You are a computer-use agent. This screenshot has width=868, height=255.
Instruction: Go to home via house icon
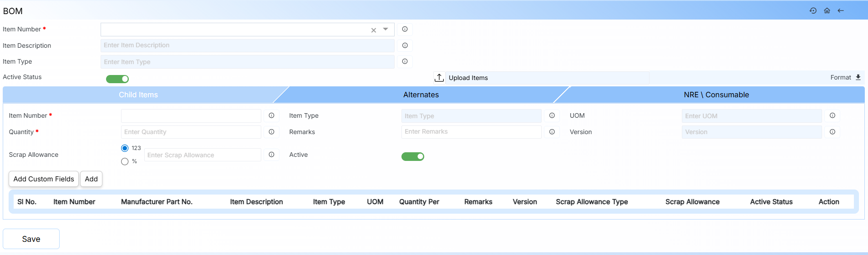pyautogui.click(x=827, y=10)
